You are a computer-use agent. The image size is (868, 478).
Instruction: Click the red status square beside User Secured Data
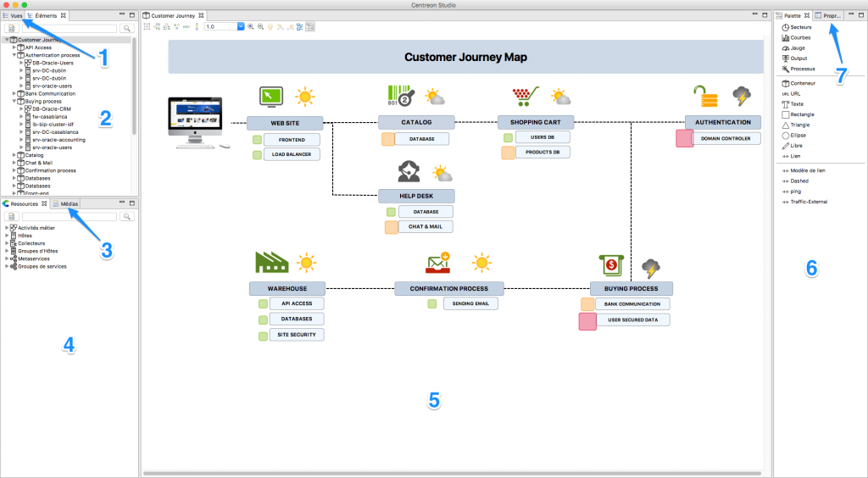tap(587, 321)
